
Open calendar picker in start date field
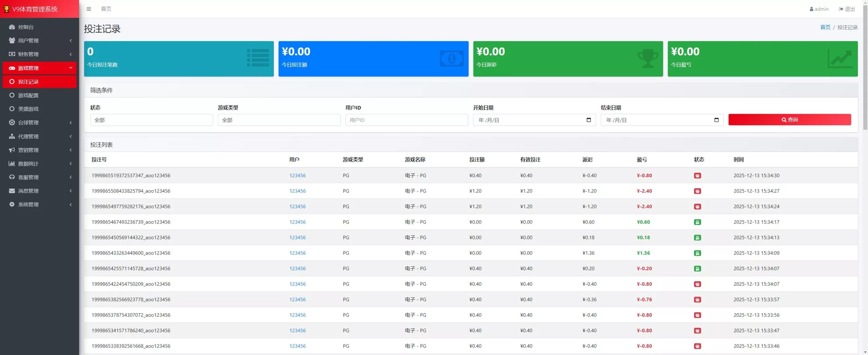[589, 120]
